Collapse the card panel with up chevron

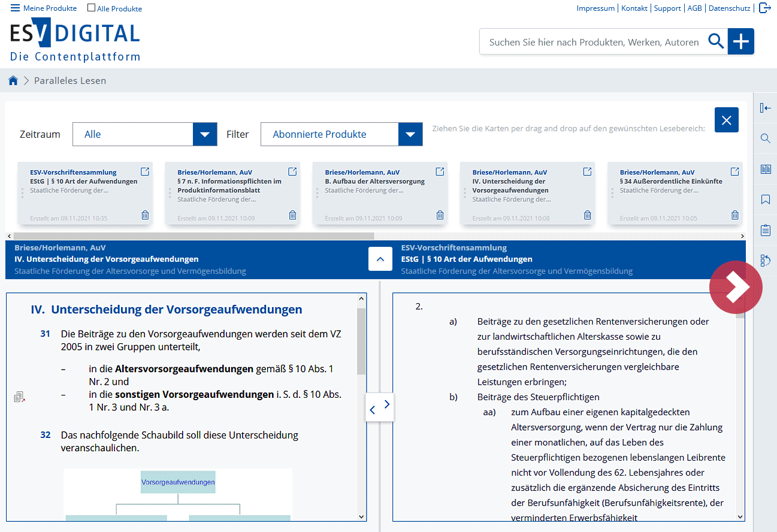click(380, 259)
